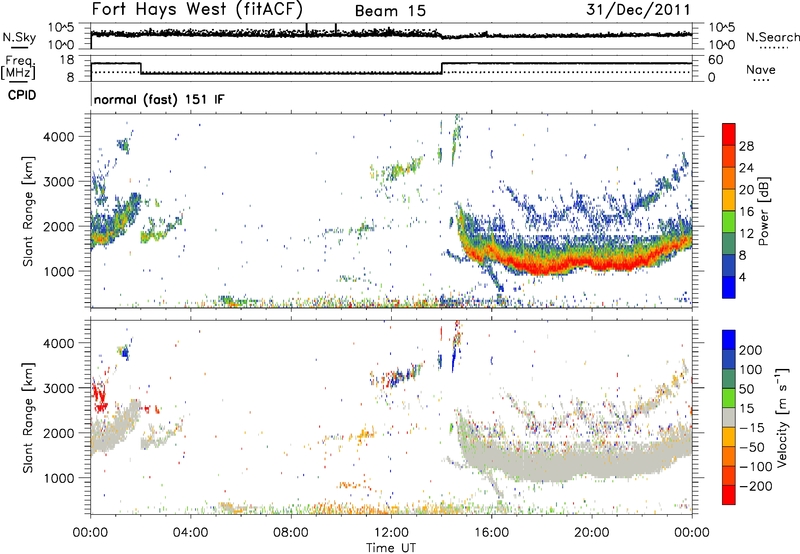The image size is (800, 554).
Task: Click the 'Nave' legend label
Action: coord(760,69)
